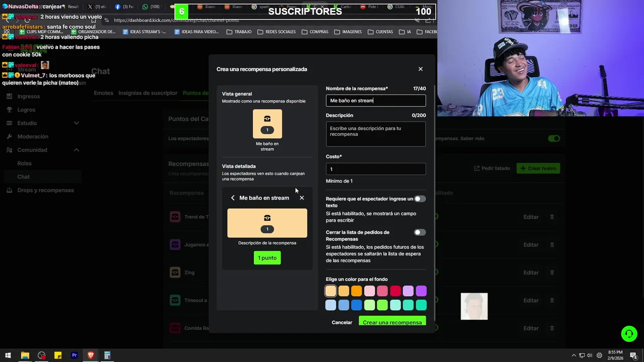Open the green support chat bubble

click(x=628, y=334)
